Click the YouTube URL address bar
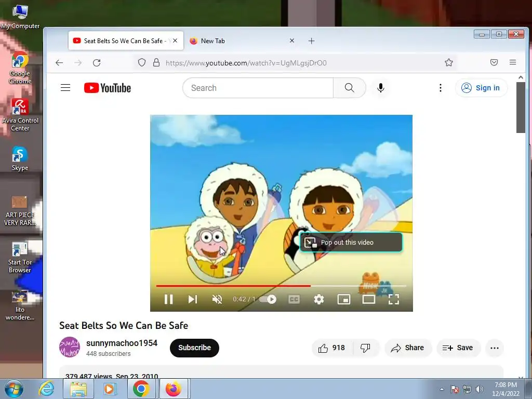This screenshot has width=532, height=399. (x=295, y=63)
